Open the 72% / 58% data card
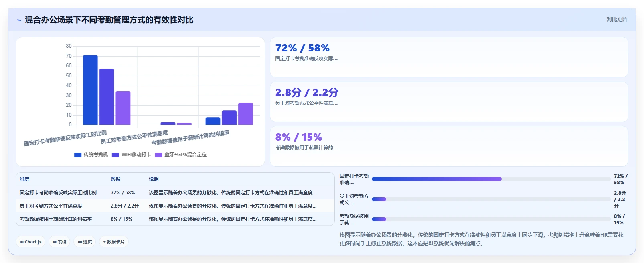This screenshot has height=263, width=644. click(x=449, y=57)
